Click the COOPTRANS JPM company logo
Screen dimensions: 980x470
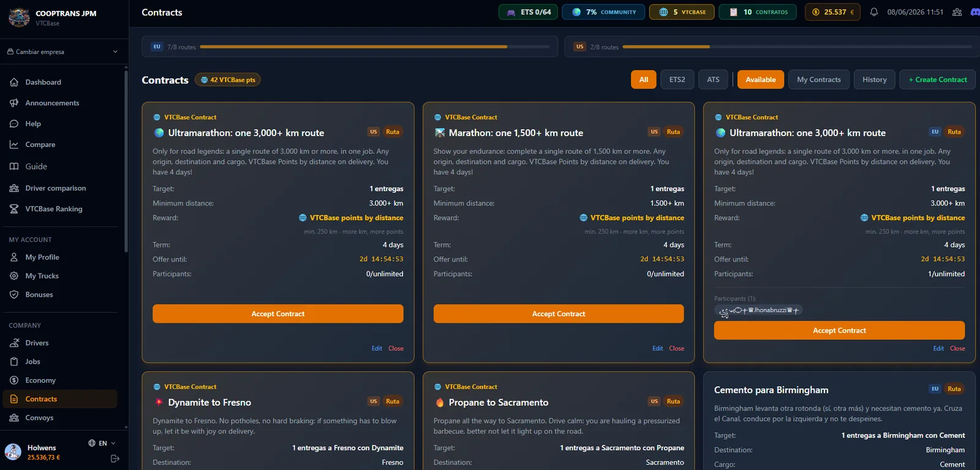pyautogui.click(x=19, y=17)
